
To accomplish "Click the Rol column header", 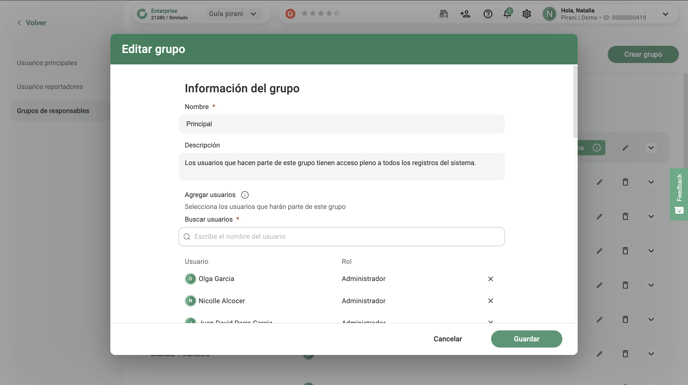I will pos(346,262).
